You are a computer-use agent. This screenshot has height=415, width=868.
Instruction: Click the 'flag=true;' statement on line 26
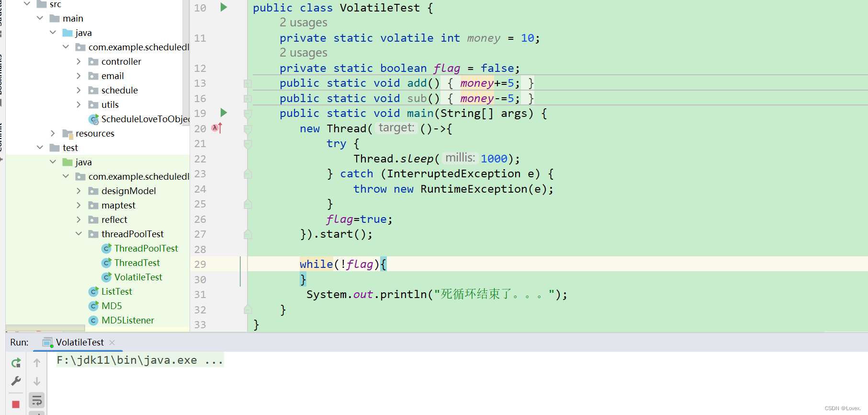tap(360, 219)
